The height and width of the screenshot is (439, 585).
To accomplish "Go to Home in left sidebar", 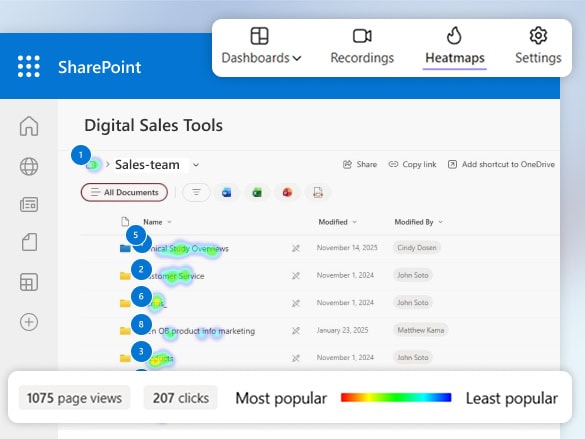I will click(x=29, y=126).
